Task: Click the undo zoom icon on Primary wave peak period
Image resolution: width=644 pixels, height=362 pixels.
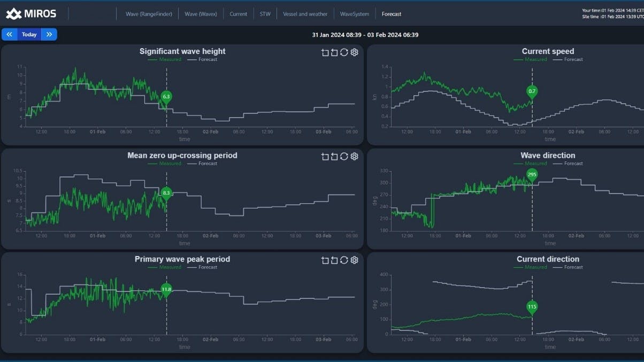Action: (334, 260)
